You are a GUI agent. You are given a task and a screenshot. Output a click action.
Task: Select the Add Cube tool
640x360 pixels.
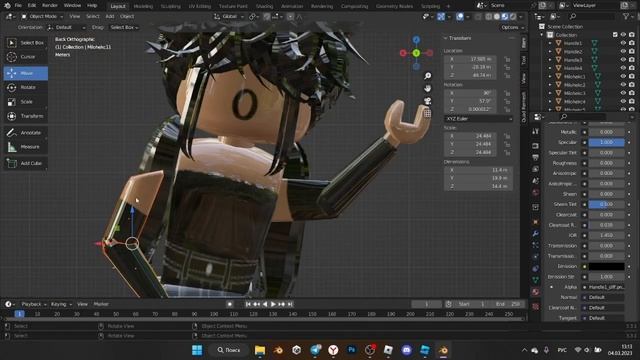(x=26, y=163)
